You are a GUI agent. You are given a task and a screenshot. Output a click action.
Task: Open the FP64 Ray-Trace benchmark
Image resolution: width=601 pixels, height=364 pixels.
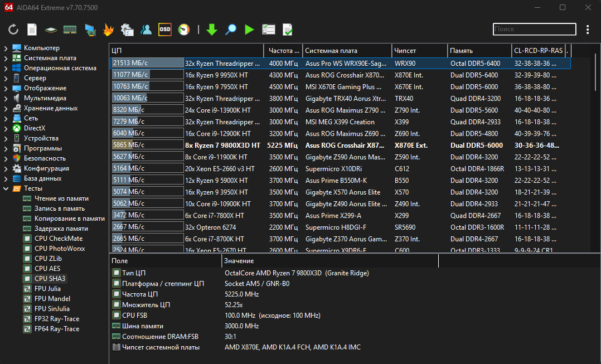point(57,329)
